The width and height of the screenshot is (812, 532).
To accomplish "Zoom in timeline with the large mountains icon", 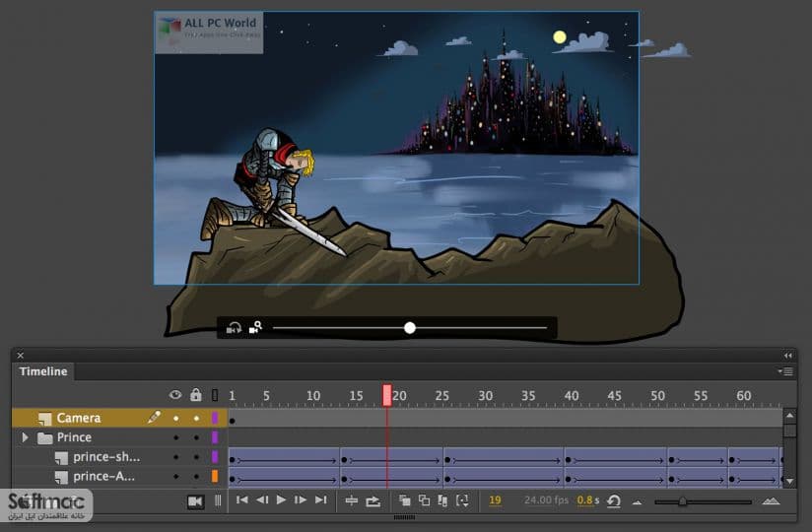I will pos(771,500).
